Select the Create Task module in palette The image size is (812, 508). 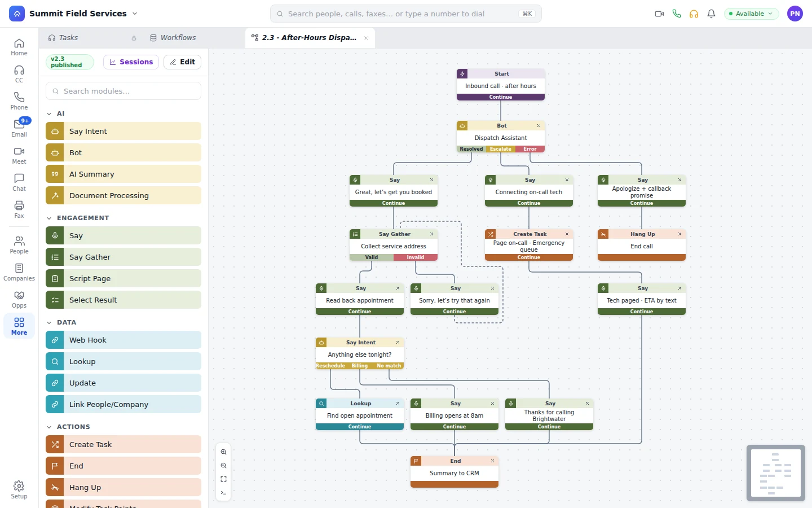pyautogui.click(x=123, y=444)
